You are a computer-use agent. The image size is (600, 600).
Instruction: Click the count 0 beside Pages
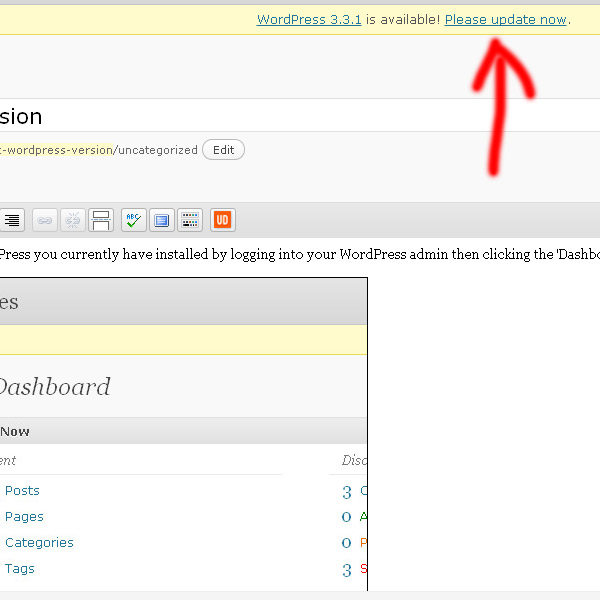pos(346,517)
